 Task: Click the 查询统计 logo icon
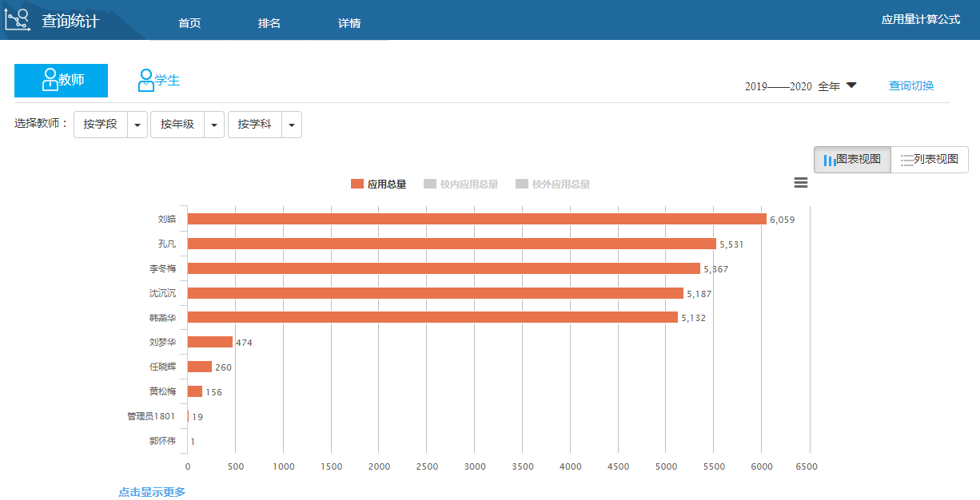click(x=18, y=19)
